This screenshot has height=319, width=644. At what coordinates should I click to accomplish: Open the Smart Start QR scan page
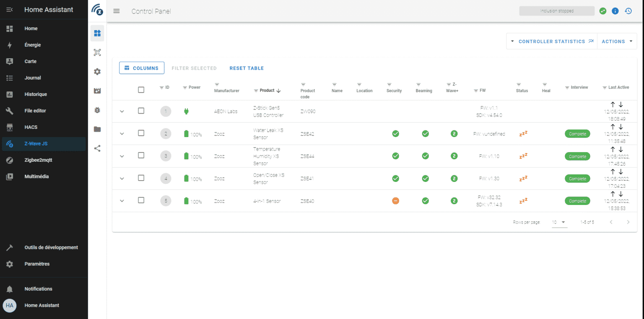[x=97, y=52]
